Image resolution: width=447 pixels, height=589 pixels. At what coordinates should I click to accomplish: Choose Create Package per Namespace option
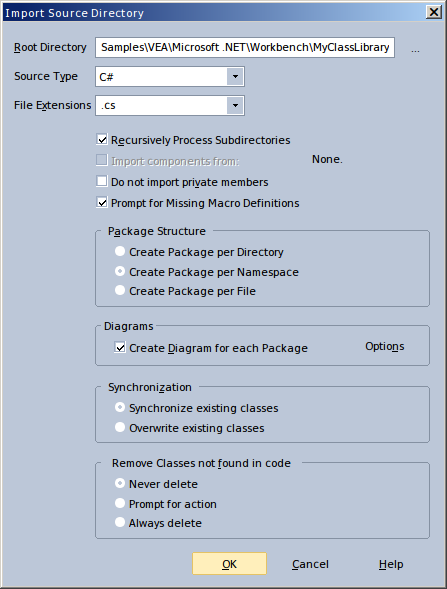coord(120,271)
